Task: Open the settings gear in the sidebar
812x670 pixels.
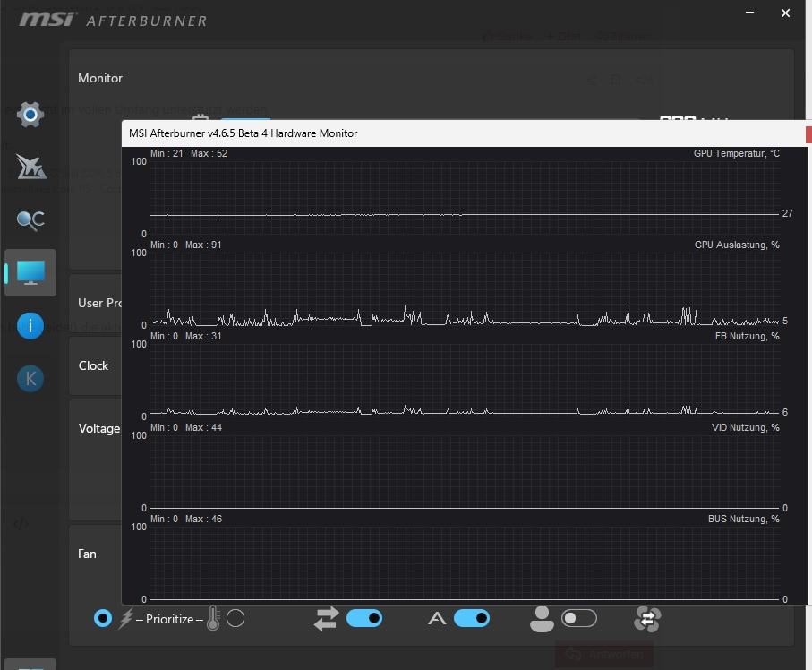Action: click(30, 114)
